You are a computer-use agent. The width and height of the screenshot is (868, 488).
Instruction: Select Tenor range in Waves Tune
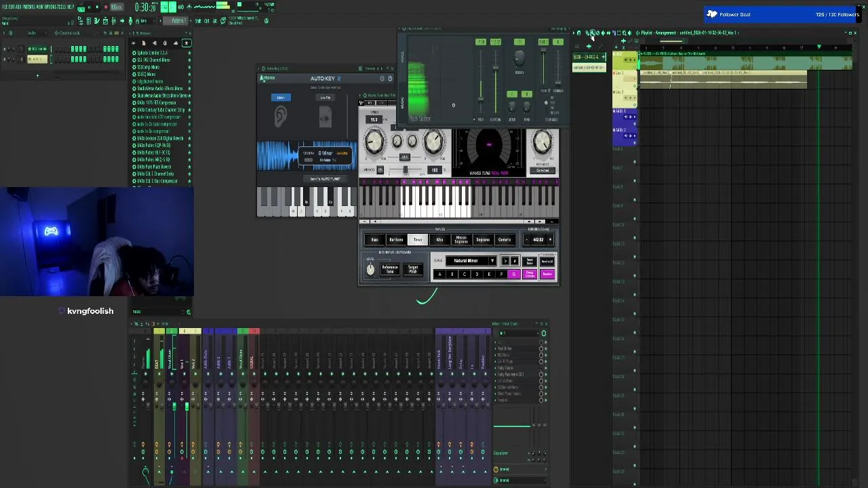tap(418, 240)
